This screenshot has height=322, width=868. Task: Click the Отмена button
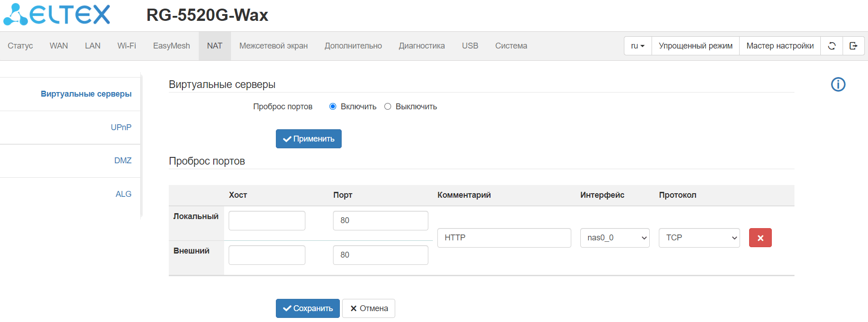click(368, 308)
